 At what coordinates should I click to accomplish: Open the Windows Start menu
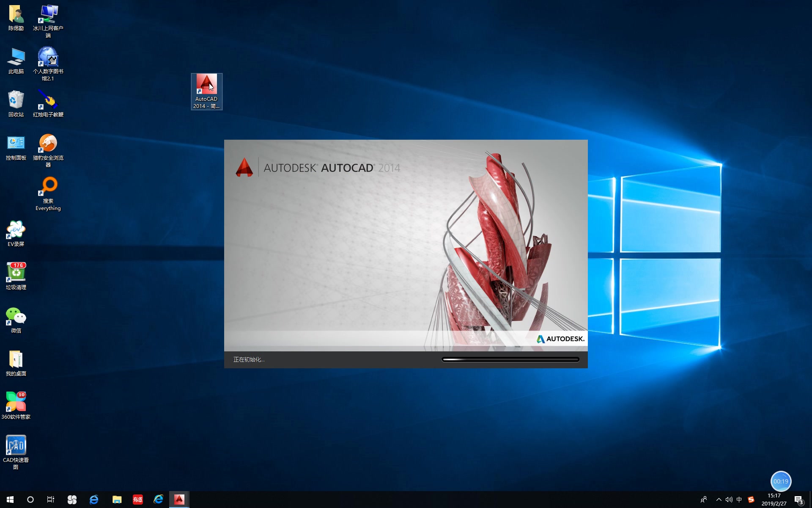[9, 499]
